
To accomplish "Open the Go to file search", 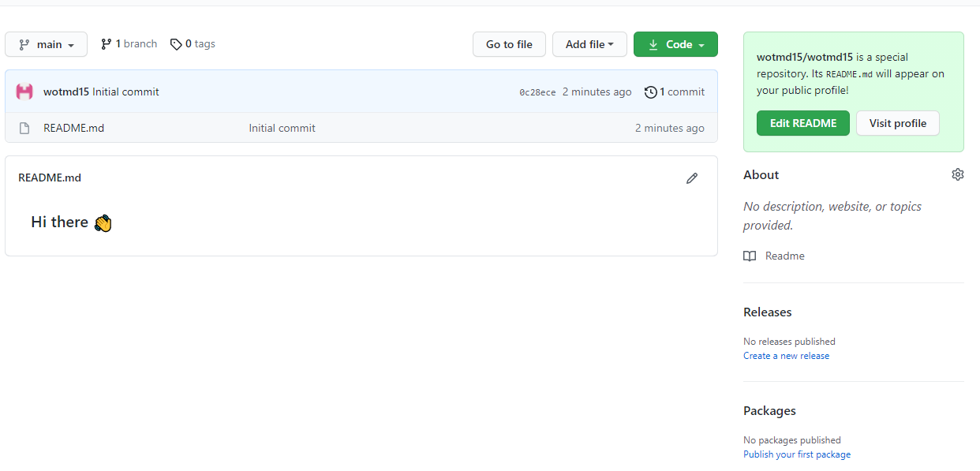I will 509,44.
